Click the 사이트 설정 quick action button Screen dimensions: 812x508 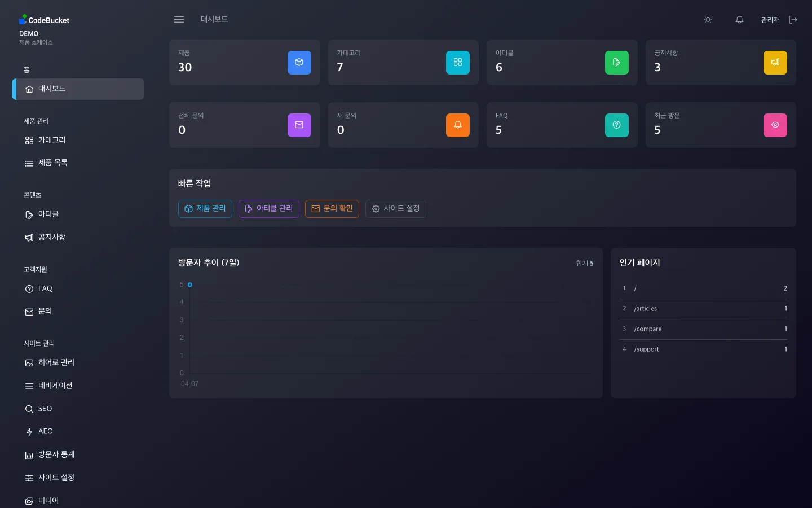395,209
